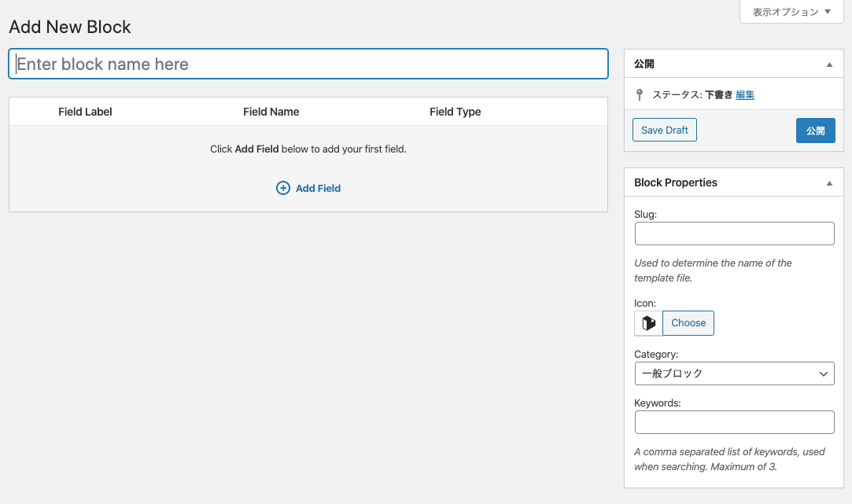
Task: Click the Field Label column header
Action: 85,112
